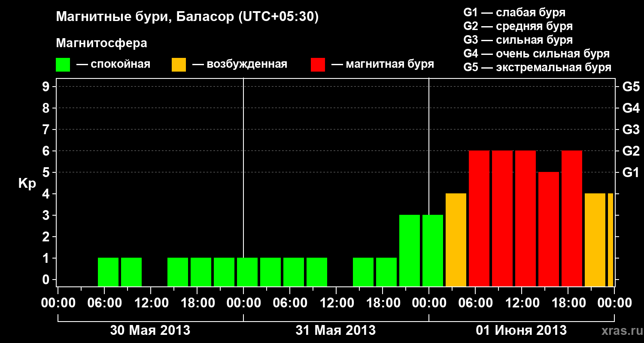The height and width of the screenshot is (343, 644).
Task: Click legend line 'G5 — экстремальная буря'
Action: (537, 67)
